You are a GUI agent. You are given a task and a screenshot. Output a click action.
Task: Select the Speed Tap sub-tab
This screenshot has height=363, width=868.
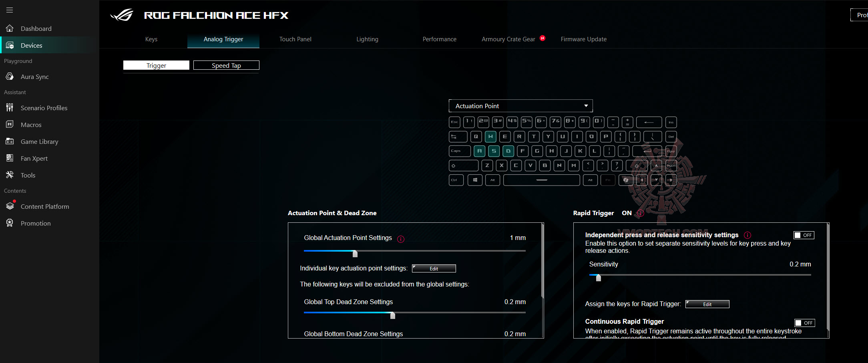point(226,65)
